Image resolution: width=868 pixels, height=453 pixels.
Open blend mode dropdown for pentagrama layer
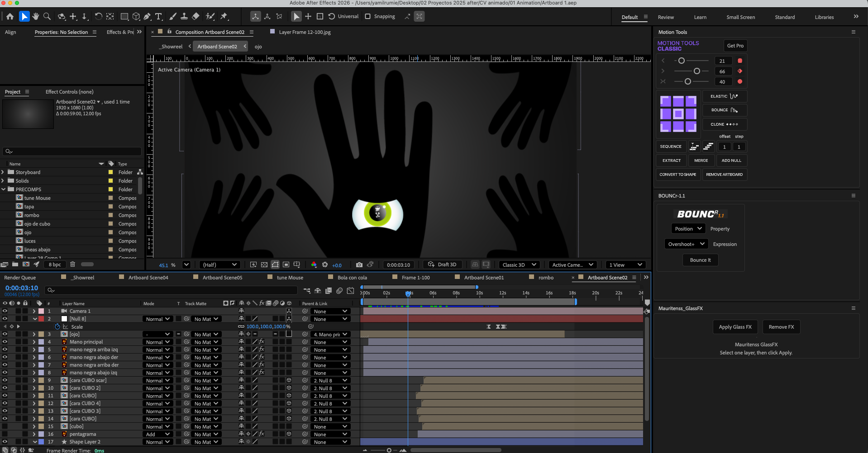pyautogui.click(x=157, y=434)
